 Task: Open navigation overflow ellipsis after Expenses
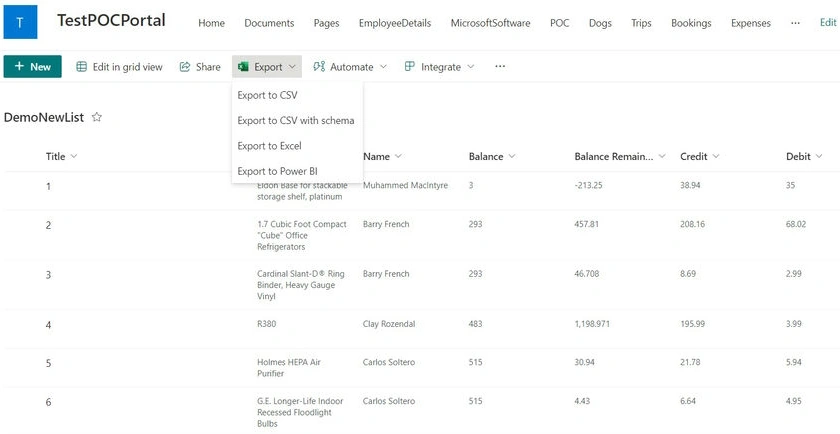[x=796, y=23]
